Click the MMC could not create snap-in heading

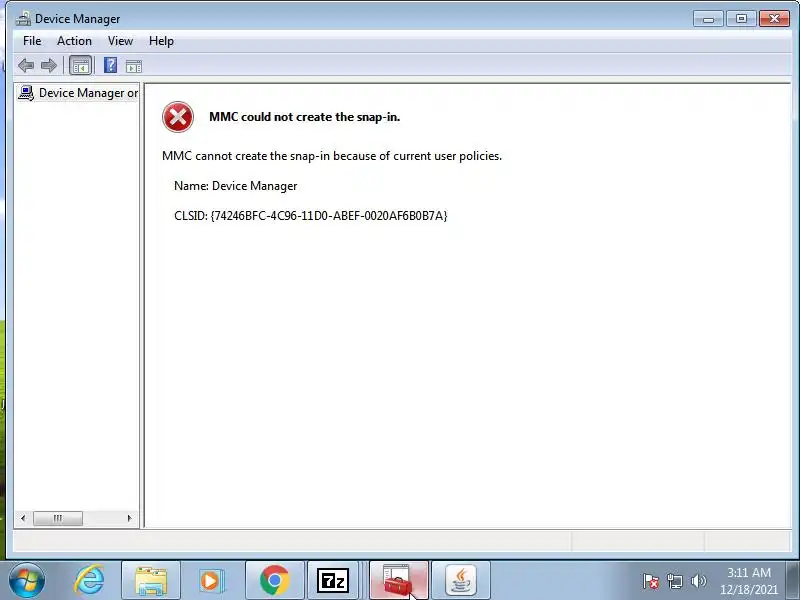[x=305, y=117]
